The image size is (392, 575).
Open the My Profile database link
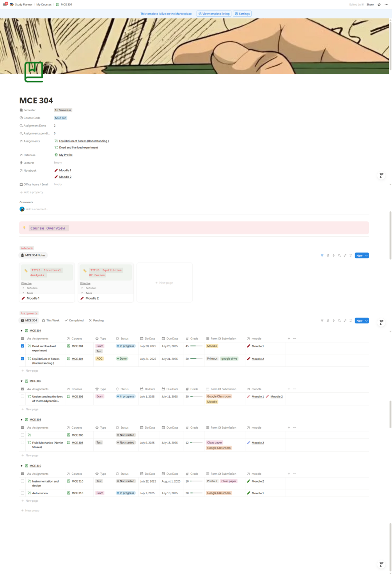click(x=64, y=155)
